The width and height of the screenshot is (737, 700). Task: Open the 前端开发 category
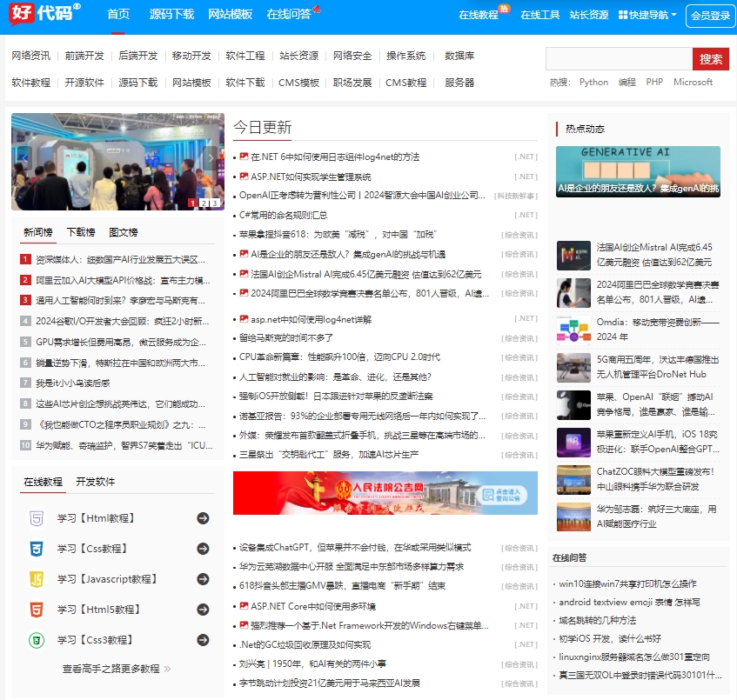[x=84, y=56]
